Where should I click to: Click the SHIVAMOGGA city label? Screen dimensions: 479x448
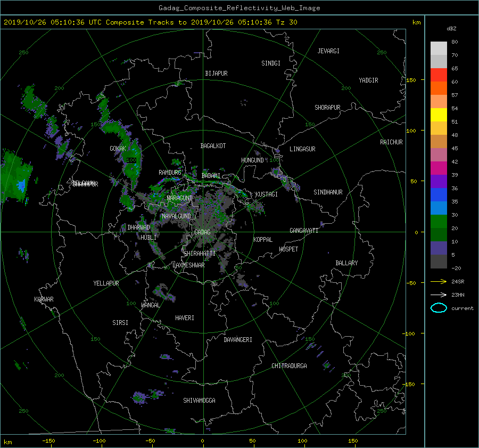click(x=199, y=401)
